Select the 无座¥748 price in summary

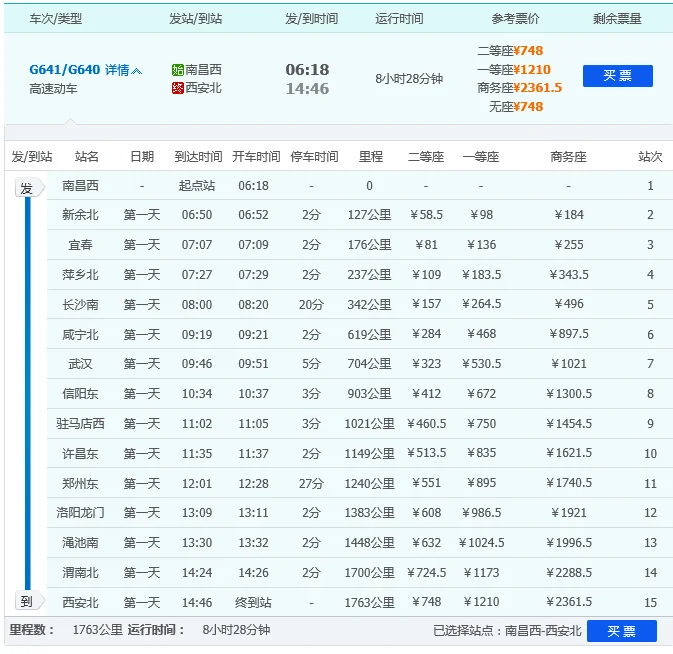click(516, 106)
